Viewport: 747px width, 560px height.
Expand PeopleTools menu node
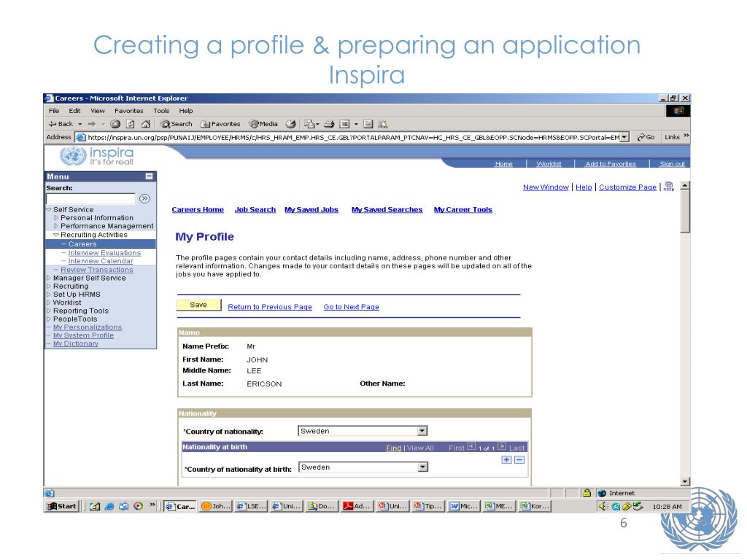[49, 319]
